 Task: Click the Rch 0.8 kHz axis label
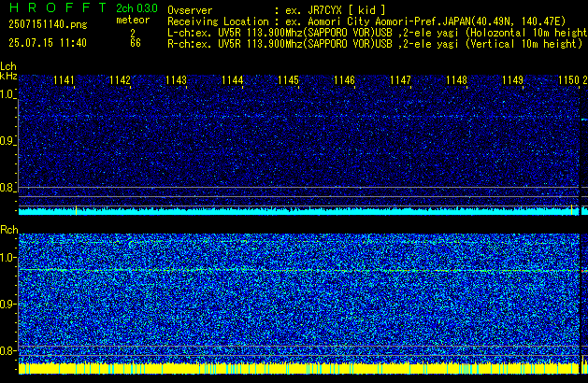(x=7, y=350)
